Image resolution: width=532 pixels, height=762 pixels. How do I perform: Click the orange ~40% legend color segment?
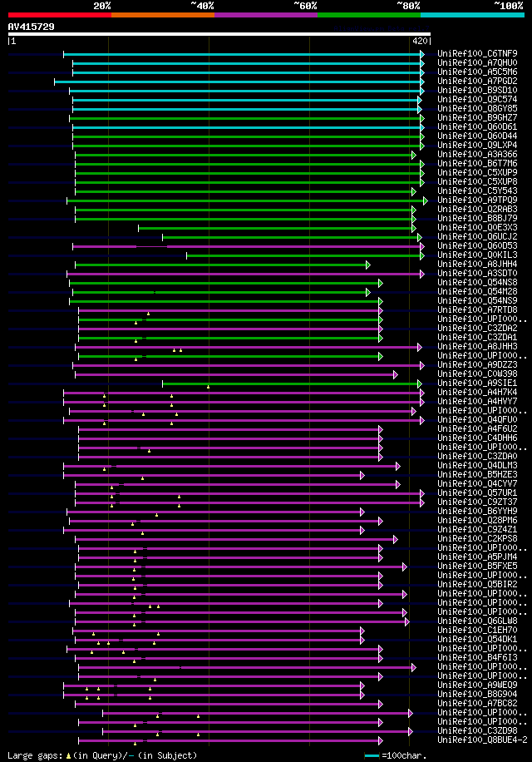163,15
